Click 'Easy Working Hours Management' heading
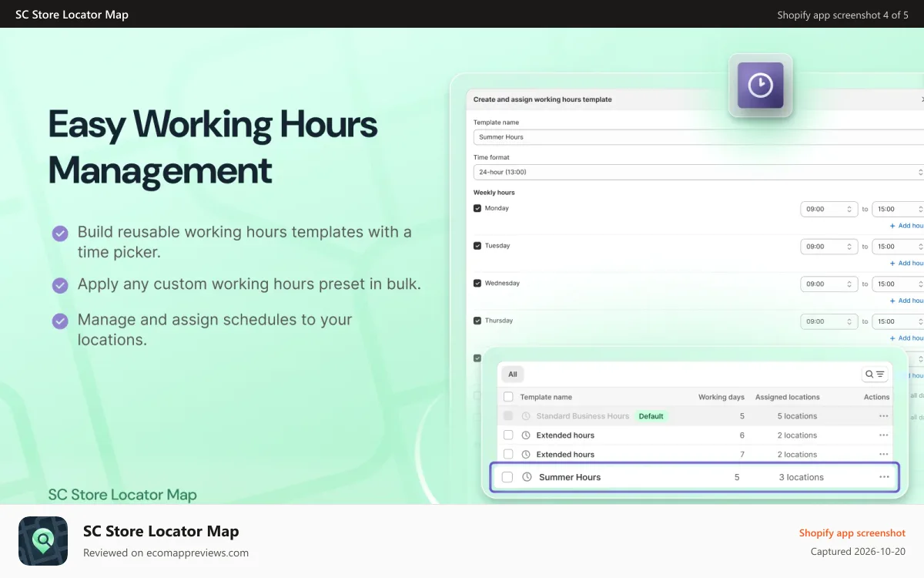Screen dimensions: 924x578 point(213,147)
